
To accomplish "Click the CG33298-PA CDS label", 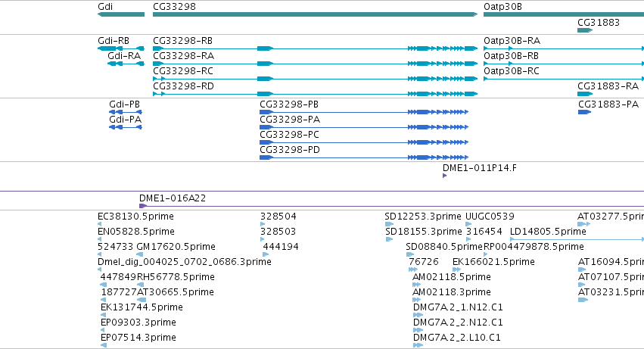I will tap(290, 120).
